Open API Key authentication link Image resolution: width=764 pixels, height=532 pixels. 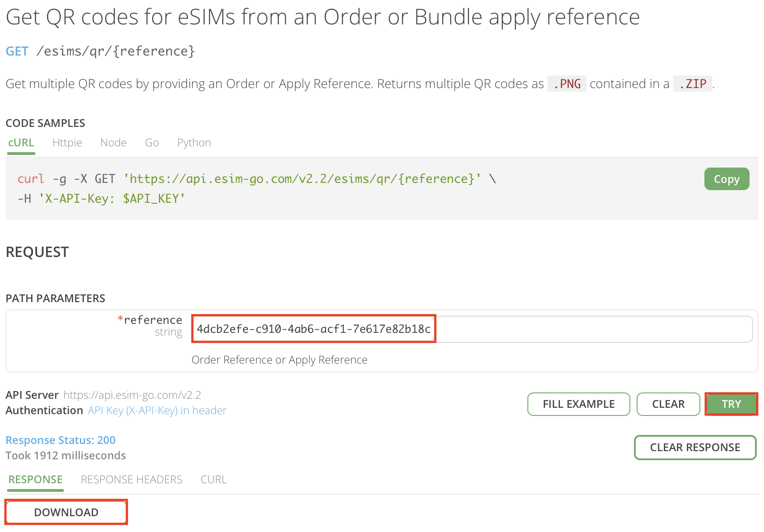pos(157,410)
